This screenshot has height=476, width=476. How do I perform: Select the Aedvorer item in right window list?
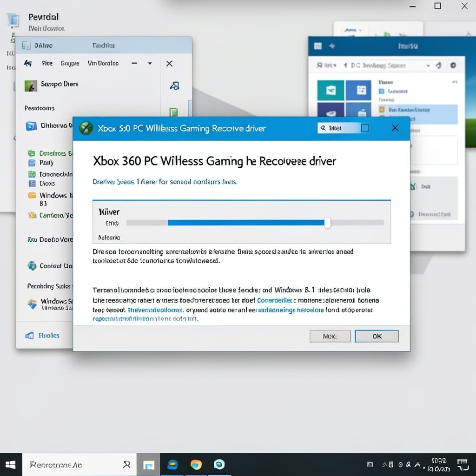pyautogui.click(x=394, y=92)
